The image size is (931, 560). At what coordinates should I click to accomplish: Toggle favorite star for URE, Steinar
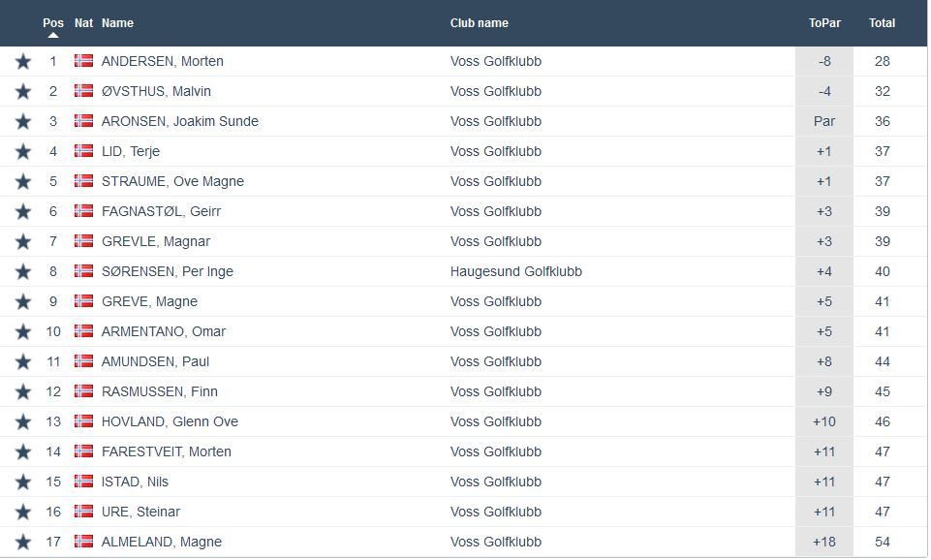pyautogui.click(x=23, y=512)
